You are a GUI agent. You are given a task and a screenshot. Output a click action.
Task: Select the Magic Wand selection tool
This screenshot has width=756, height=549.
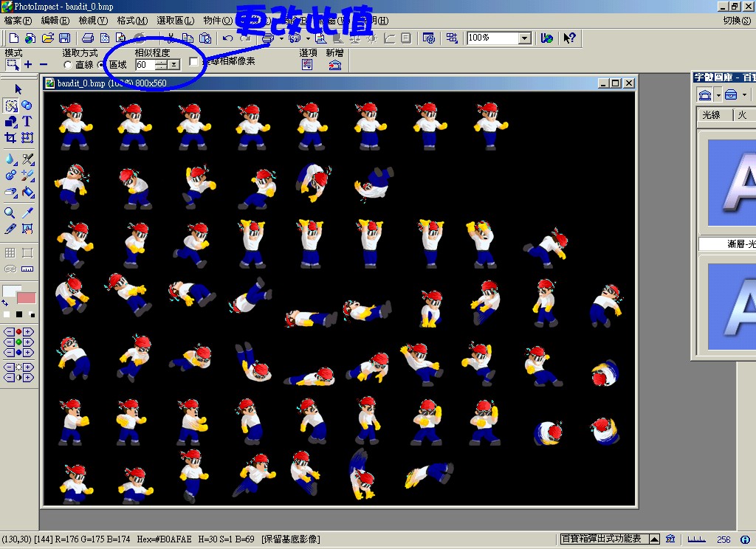pos(10,105)
